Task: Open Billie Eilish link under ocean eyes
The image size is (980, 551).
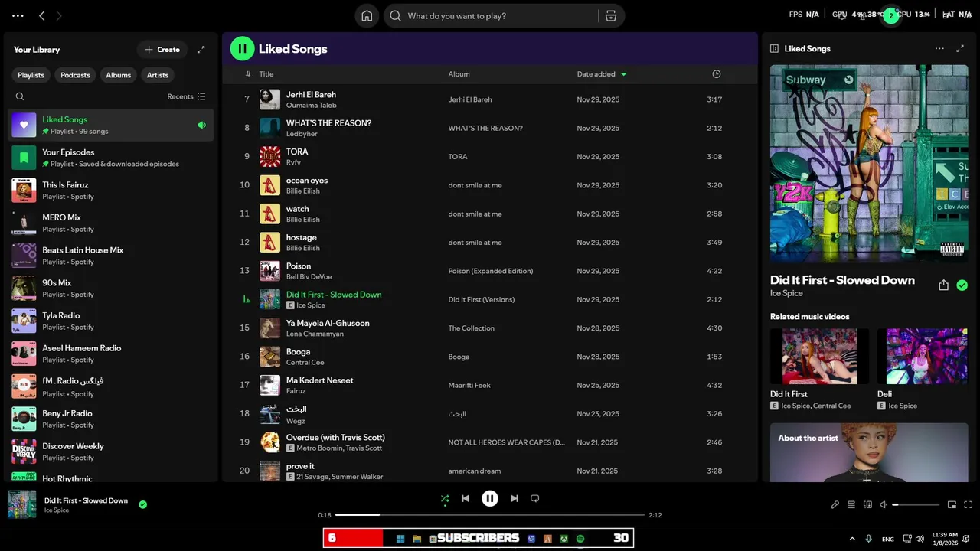Action: 303,191
